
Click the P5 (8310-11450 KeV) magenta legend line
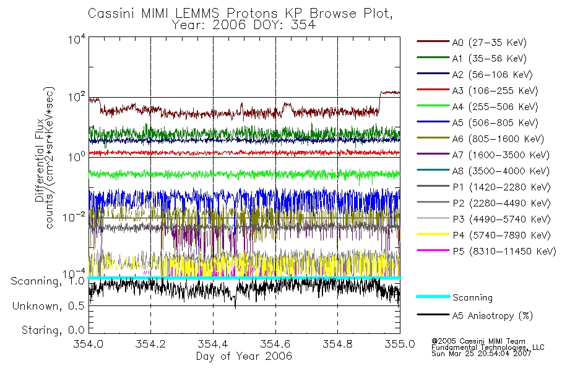[433, 250]
